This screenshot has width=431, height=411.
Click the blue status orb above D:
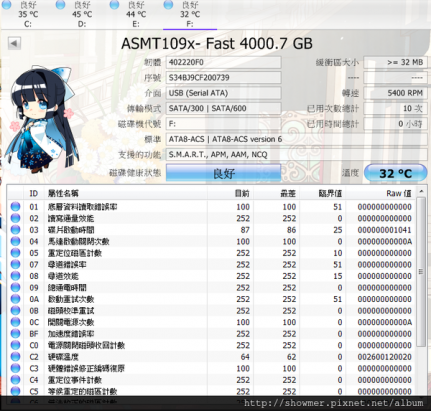60,5
